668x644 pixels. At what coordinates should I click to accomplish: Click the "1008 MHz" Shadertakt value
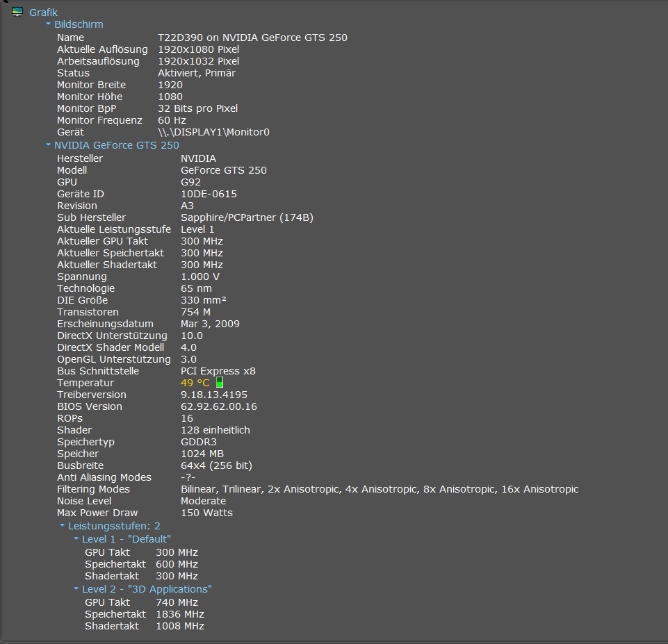click(x=180, y=626)
